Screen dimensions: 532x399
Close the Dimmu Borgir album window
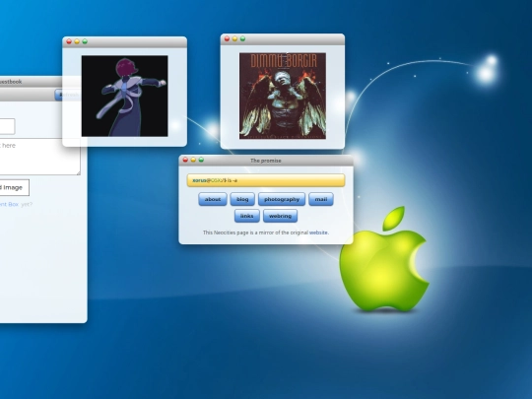[227, 38]
